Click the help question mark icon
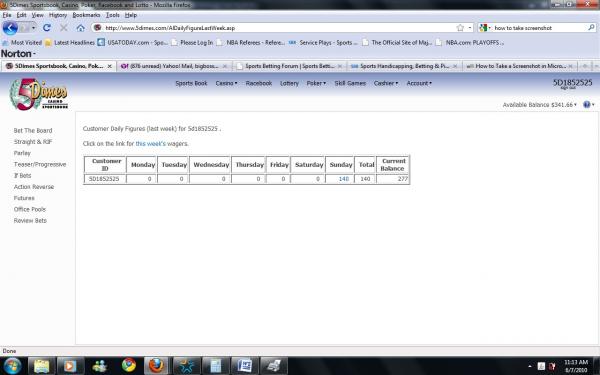Screen dimensions: 600x375 [586, 104]
